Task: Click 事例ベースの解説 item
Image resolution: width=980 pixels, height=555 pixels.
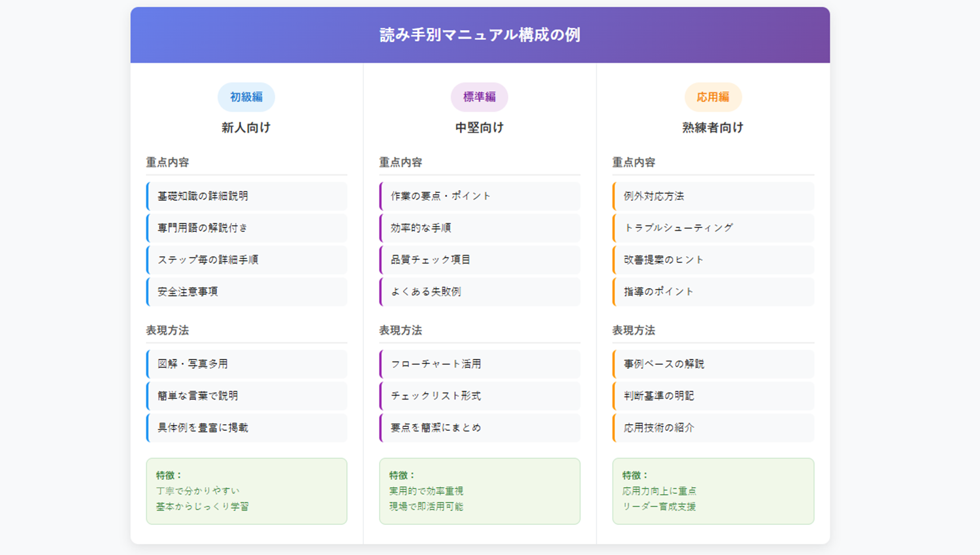Action: tap(713, 364)
